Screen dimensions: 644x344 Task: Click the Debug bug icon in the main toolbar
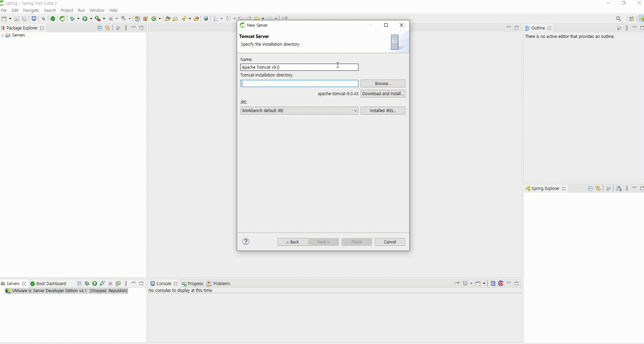[x=72, y=19]
